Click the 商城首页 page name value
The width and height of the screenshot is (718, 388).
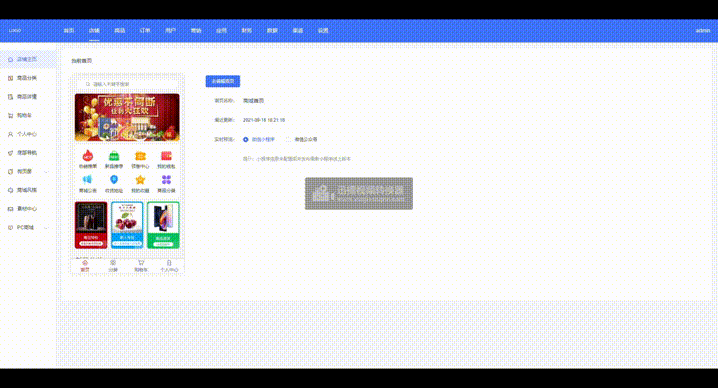(253, 100)
